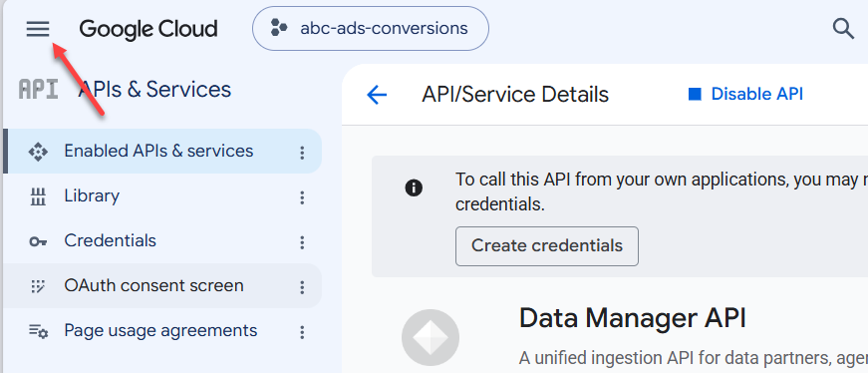This screenshot has height=373, width=868.
Task: Click the Data Manager API heading
Action: click(633, 318)
